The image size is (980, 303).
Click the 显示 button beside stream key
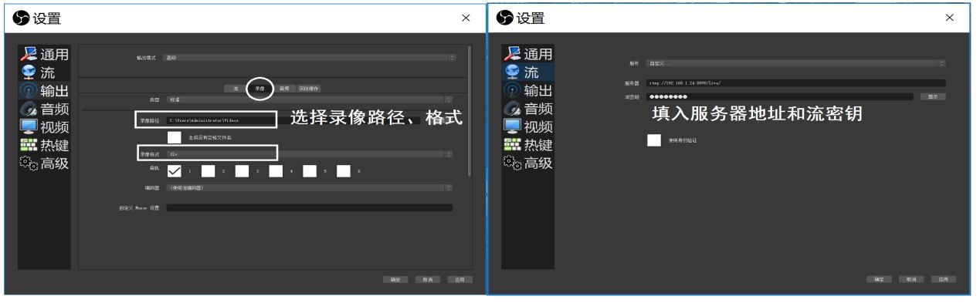pos(933,97)
